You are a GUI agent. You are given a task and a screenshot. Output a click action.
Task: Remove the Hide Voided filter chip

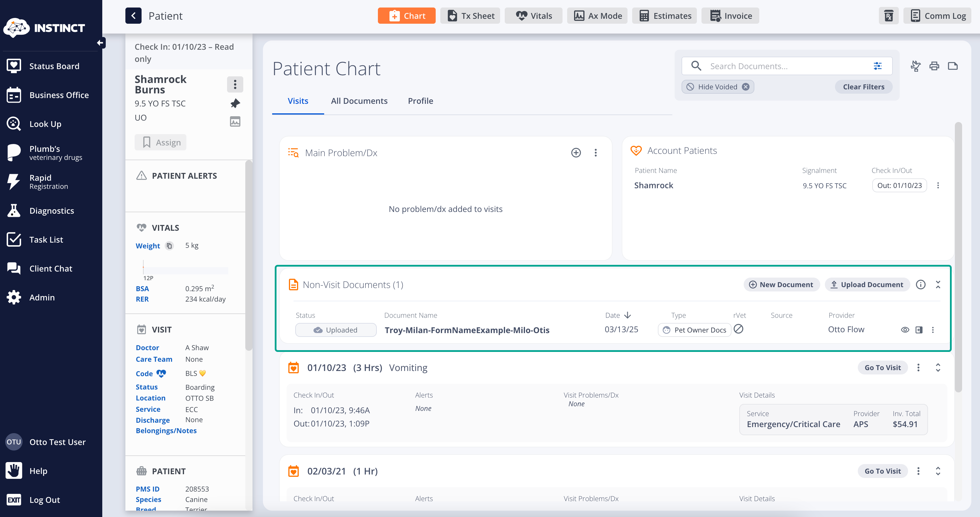click(746, 87)
